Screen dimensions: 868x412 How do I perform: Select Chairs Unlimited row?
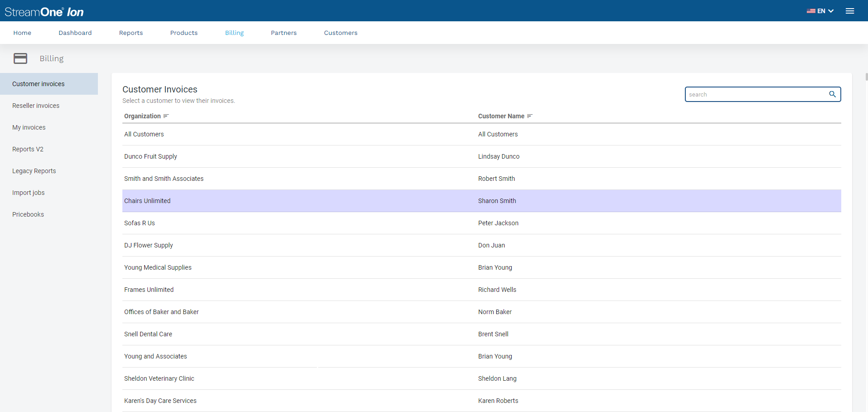tap(482, 201)
